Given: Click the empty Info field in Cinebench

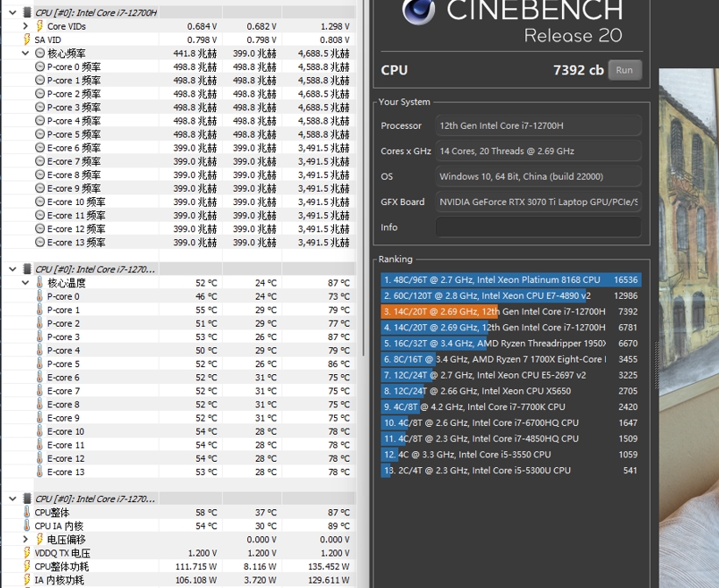Looking at the screenshot, I should coord(538,227).
